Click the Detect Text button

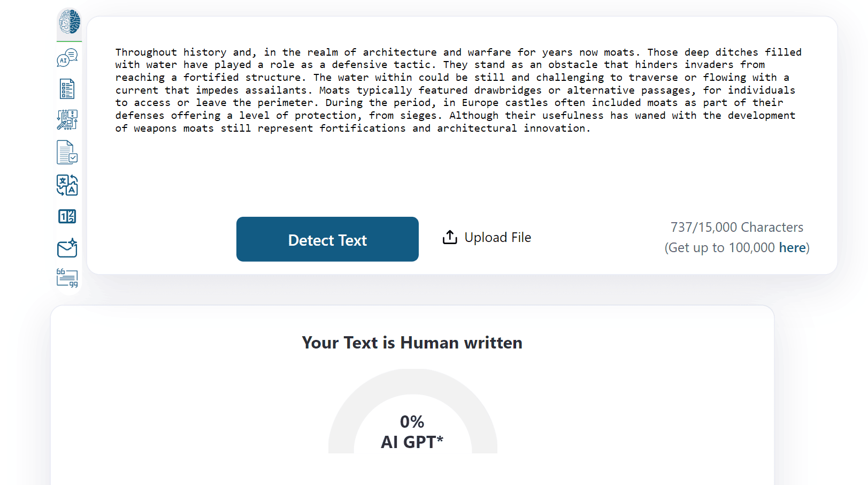(327, 239)
